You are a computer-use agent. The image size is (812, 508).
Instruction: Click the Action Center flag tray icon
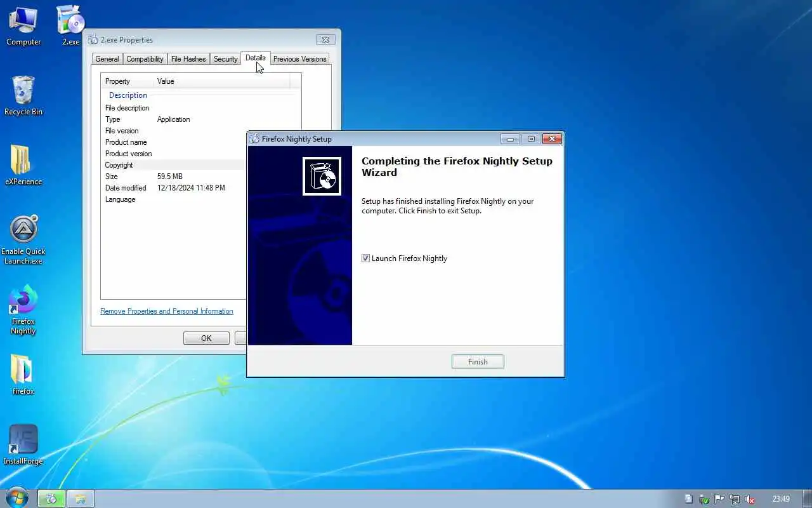(719, 499)
